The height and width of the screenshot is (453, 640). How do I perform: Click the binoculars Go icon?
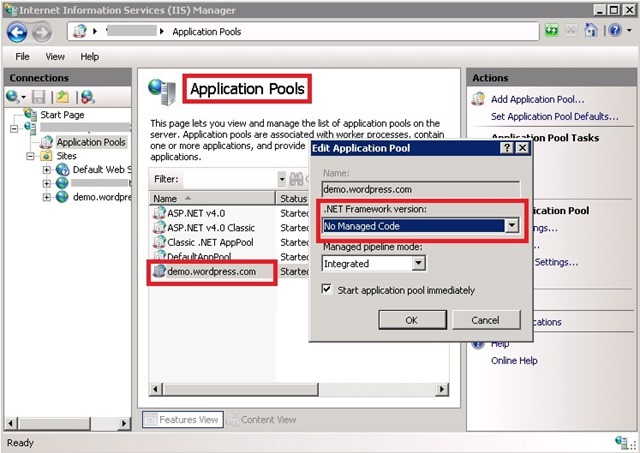tap(296, 179)
